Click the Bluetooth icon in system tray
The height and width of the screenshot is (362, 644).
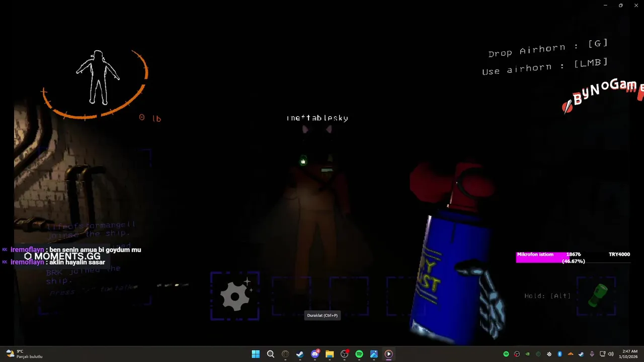(559, 354)
